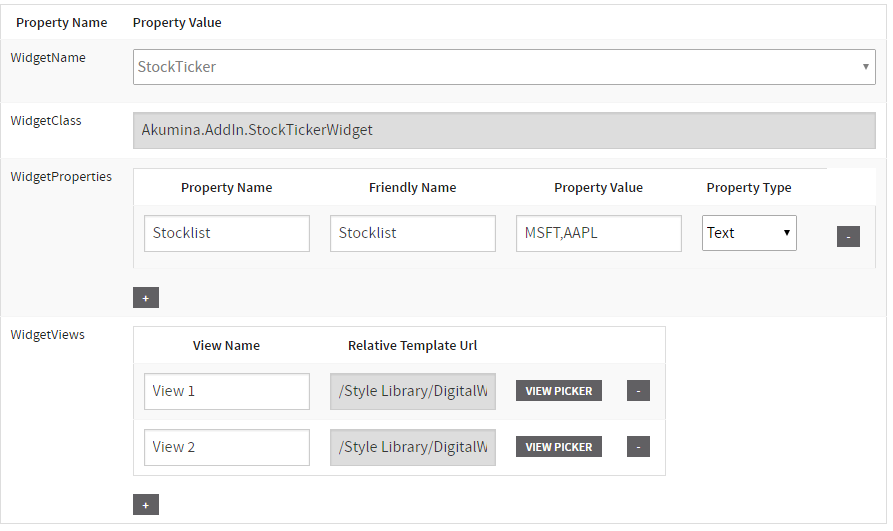Delete the View 1 row

[x=638, y=391]
